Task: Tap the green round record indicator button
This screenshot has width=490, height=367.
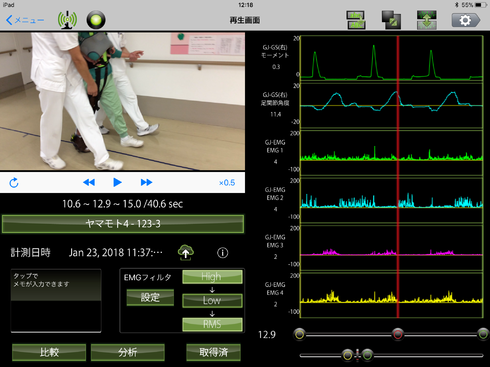Action: click(96, 20)
